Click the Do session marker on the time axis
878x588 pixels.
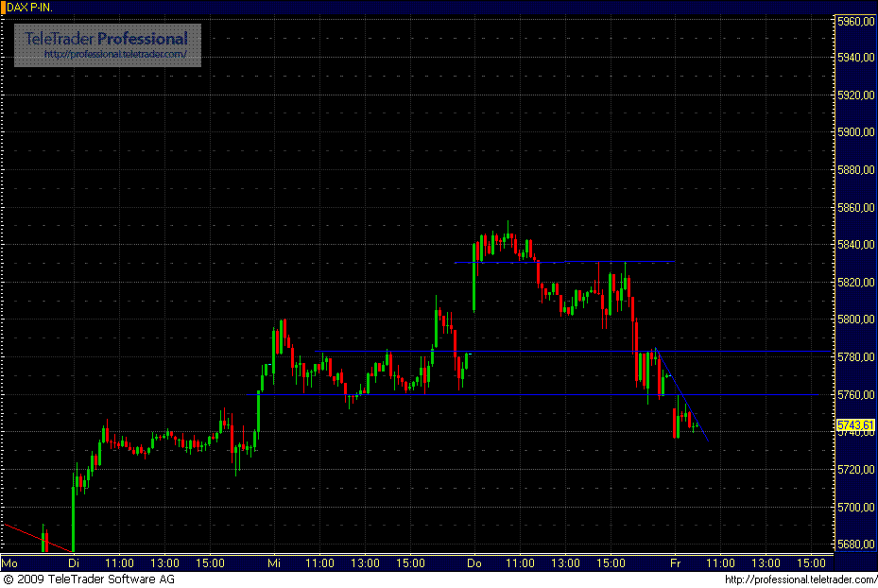pos(473,562)
